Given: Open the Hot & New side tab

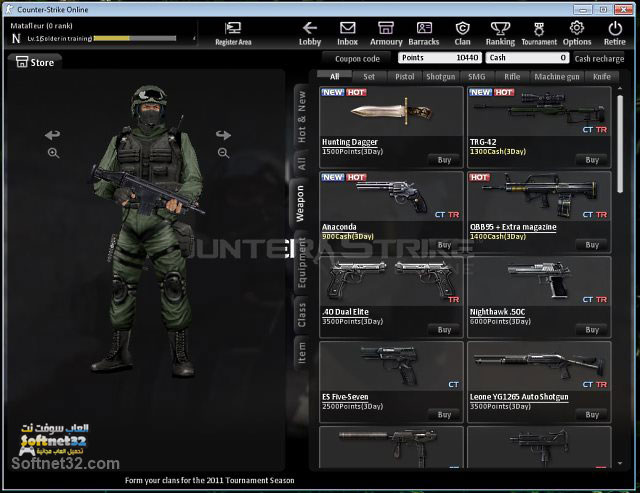Looking at the screenshot, I should (301, 117).
